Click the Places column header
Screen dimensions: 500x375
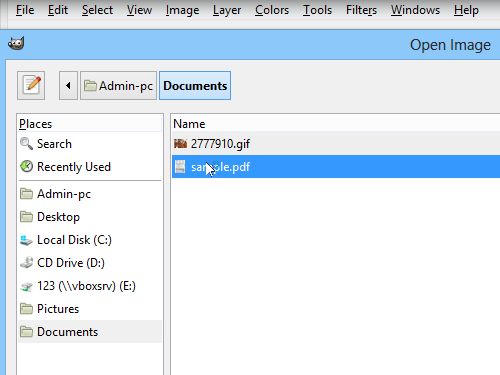click(90, 124)
